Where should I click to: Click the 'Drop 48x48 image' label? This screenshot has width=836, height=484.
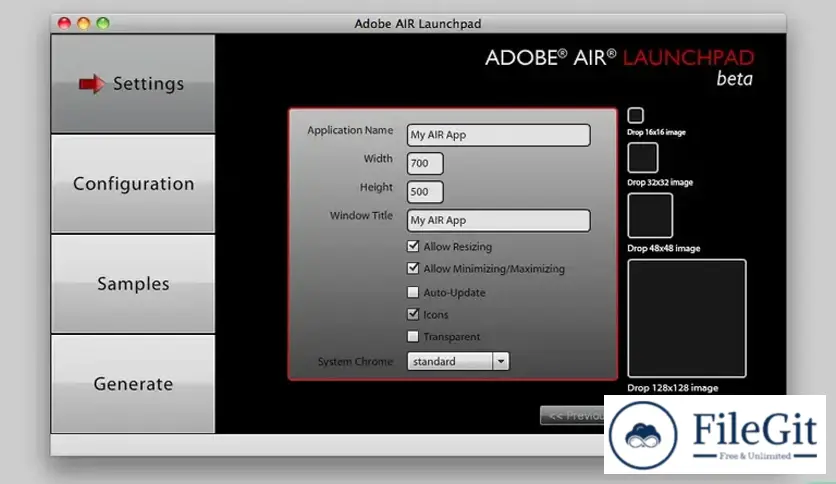pyautogui.click(x=664, y=248)
